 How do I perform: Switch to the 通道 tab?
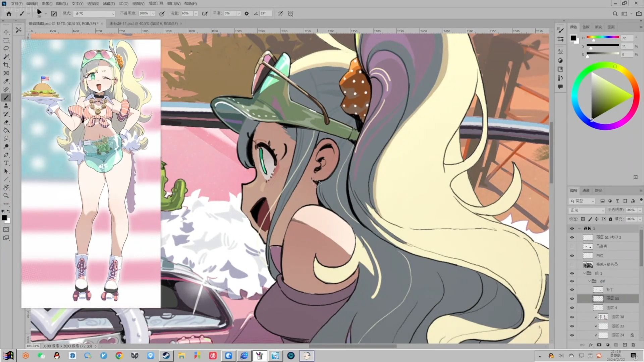586,190
